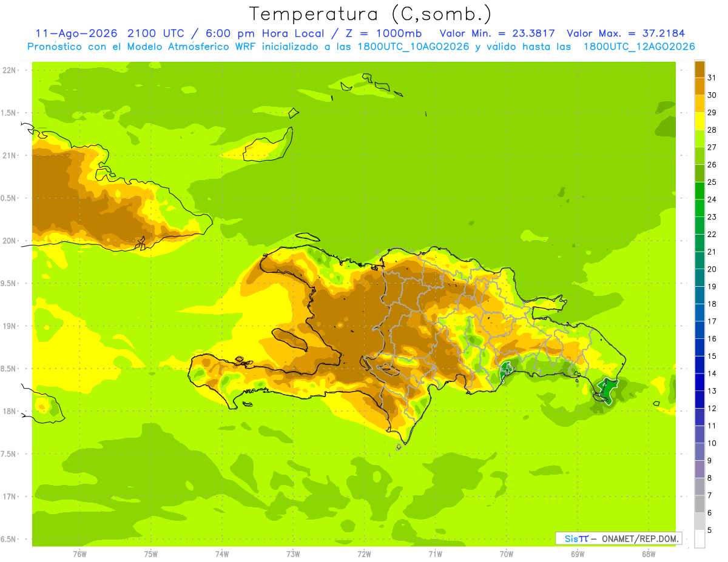728x562 pixels.
Task: Click the legend value "28"
Action: [712, 130]
